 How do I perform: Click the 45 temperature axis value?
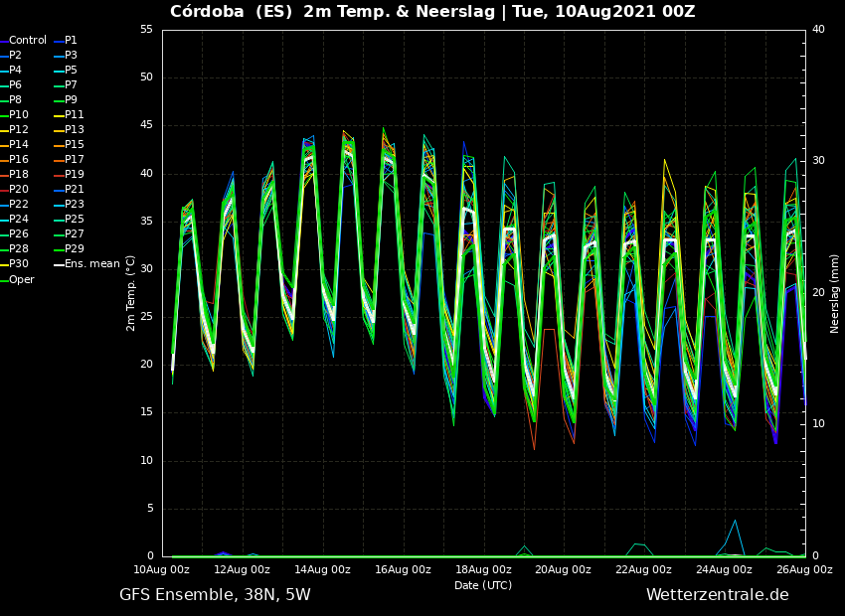[146, 125]
